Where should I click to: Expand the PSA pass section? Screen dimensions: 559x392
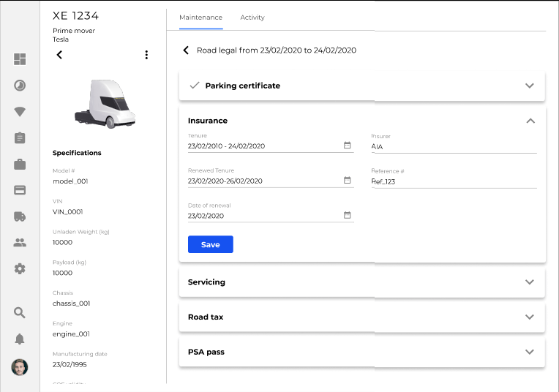(x=530, y=352)
